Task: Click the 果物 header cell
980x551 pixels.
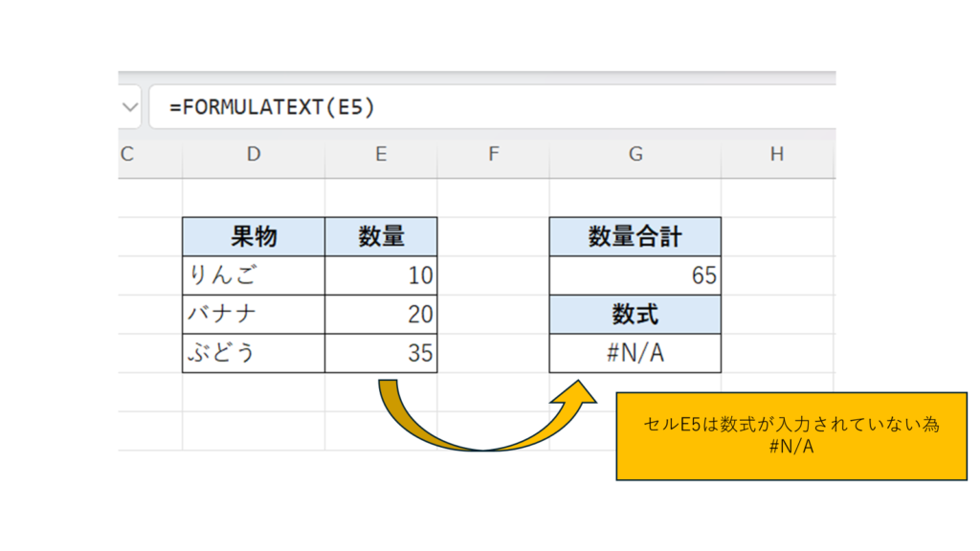Action: (253, 236)
